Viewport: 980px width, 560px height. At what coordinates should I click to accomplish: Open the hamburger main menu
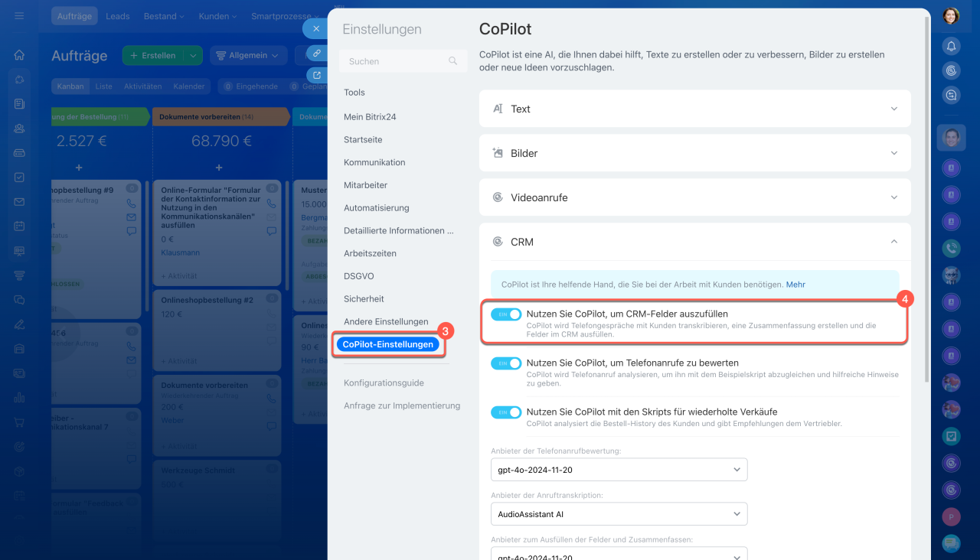[x=19, y=15]
